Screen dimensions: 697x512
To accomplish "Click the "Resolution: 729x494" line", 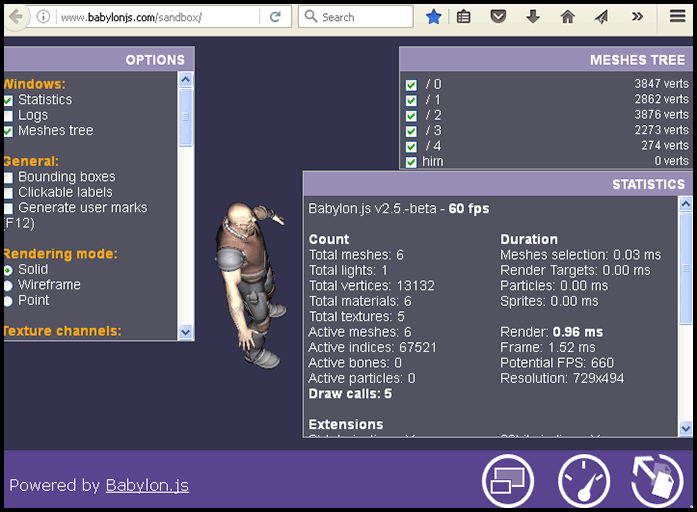I will pyautogui.click(x=562, y=378).
